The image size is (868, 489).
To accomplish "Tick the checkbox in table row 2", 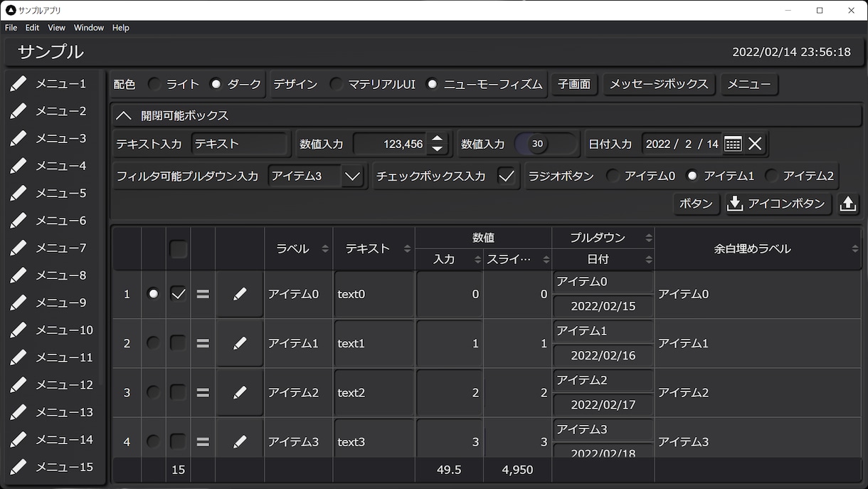I will (179, 343).
